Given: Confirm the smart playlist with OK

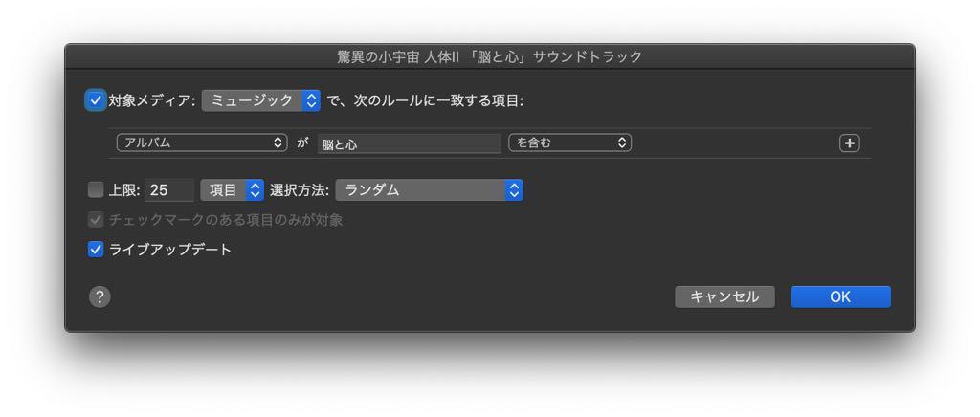Looking at the screenshot, I should click(840, 297).
